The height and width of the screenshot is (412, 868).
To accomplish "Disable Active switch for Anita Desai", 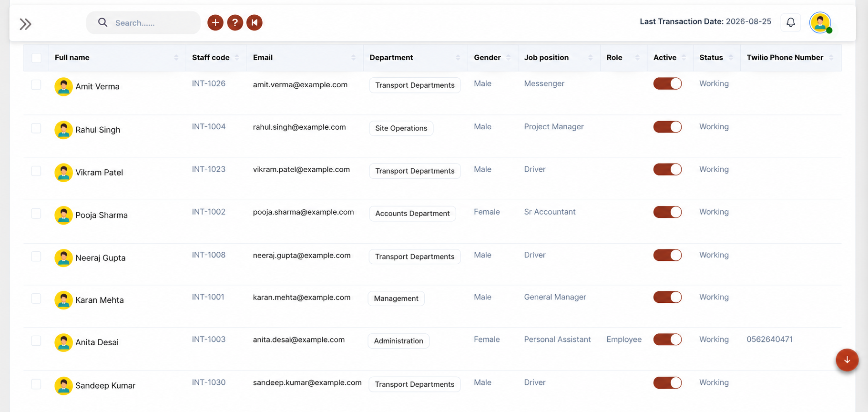I will pos(667,340).
